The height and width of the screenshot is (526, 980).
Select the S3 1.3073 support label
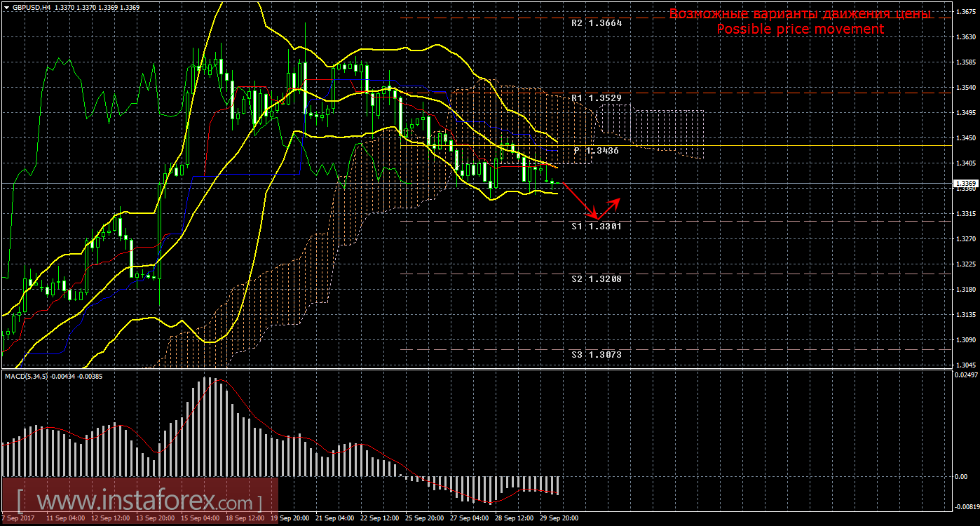[x=596, y=355]
